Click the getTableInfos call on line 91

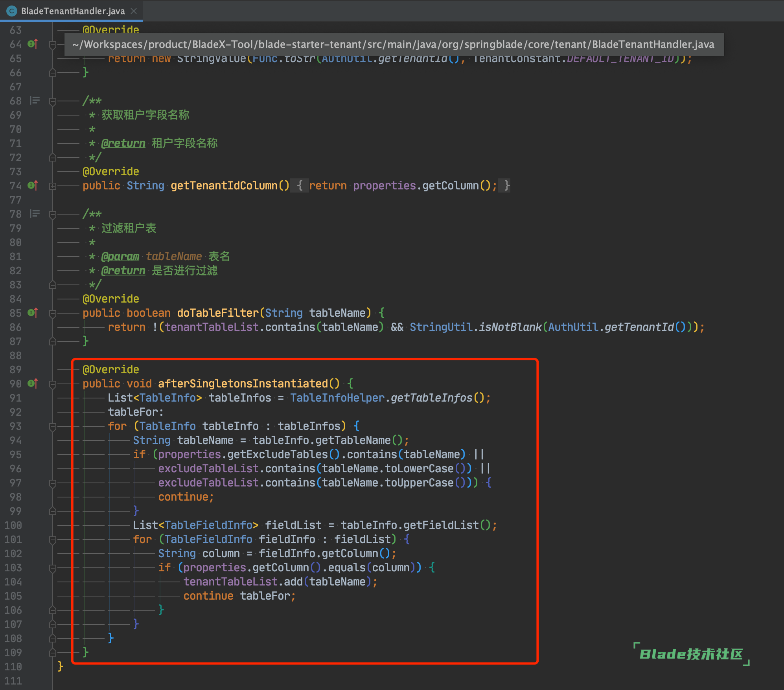[x=432, y=398]
